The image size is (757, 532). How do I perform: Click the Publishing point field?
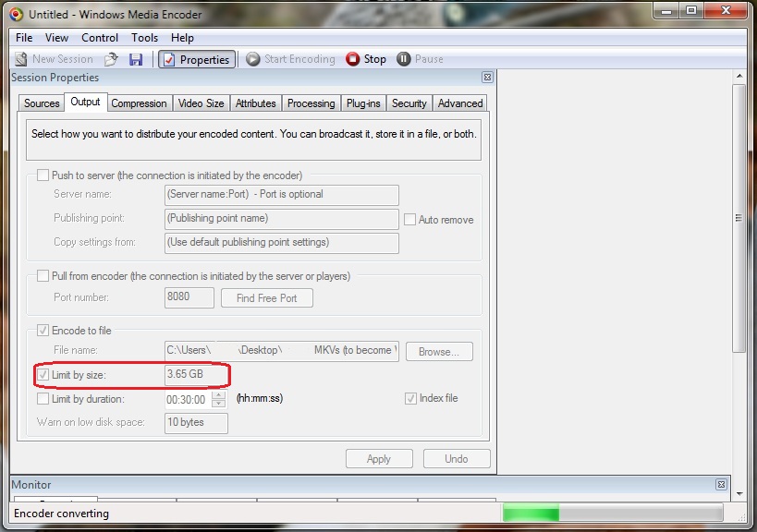tap(282, 219)
